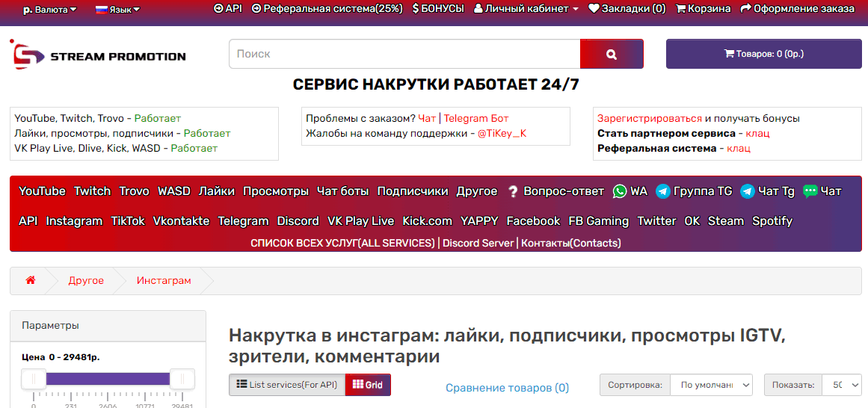Open the Показать count dropdown
The height and width of the screenshot is (408, 868).
coord(842,385)
